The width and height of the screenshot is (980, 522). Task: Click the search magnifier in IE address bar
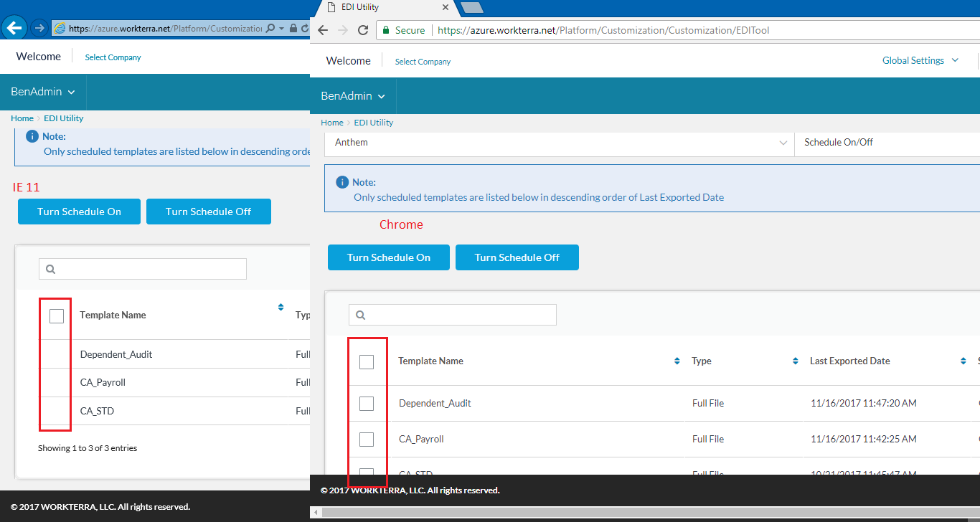(x=270, y=29)
